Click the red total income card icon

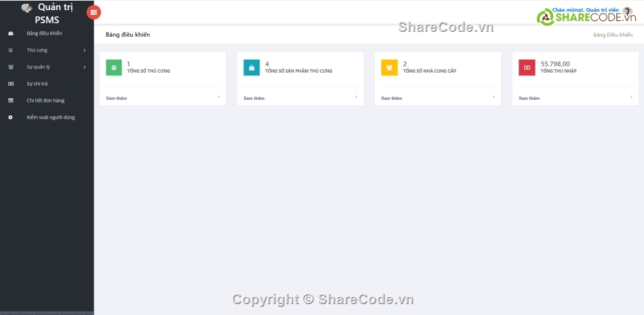click(x=527, y=67)
